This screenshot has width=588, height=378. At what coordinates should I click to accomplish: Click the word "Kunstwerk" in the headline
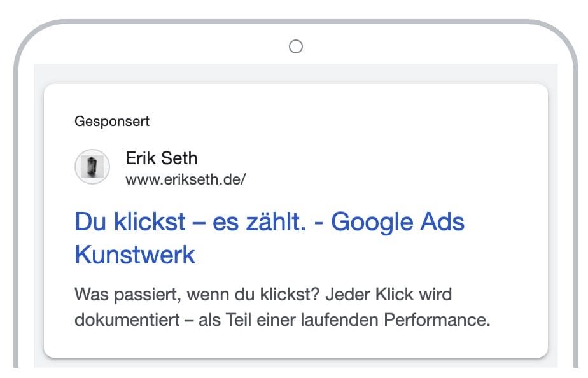tap(135, 255)
